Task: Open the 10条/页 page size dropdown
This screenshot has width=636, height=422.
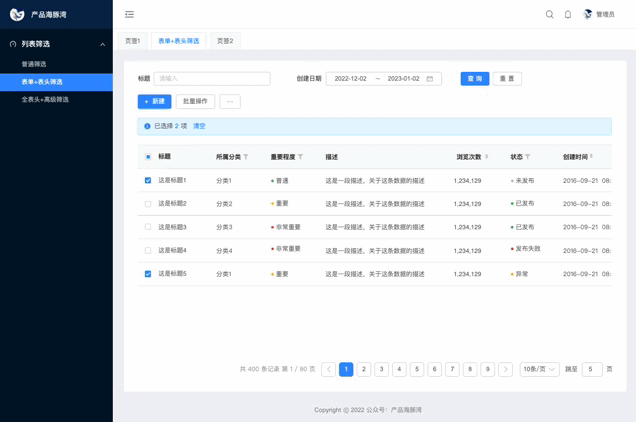Action: [539, 369]
